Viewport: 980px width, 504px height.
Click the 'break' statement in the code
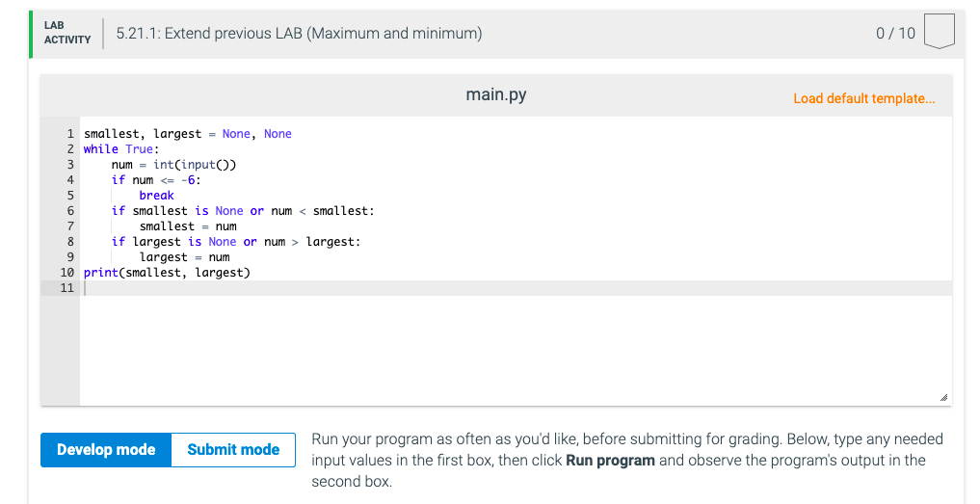click(156, 195)
